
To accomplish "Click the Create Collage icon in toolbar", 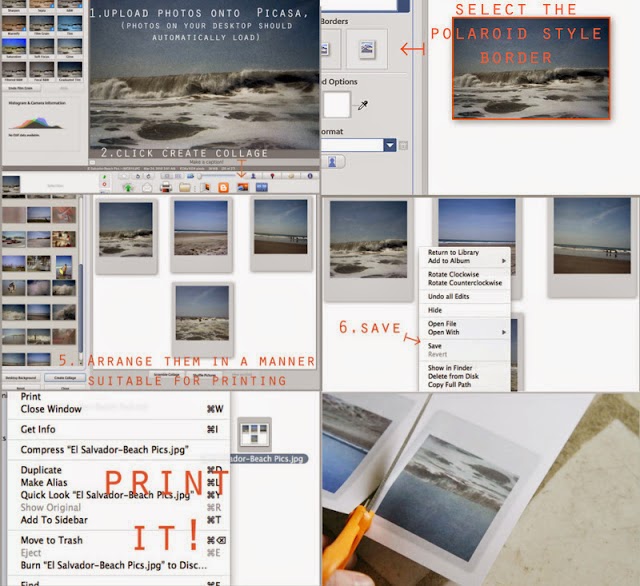I will tap(243, 187).
